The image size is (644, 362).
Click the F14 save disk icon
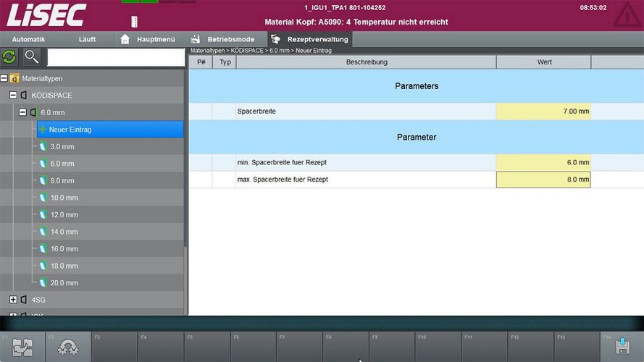[x=622, y=347]
